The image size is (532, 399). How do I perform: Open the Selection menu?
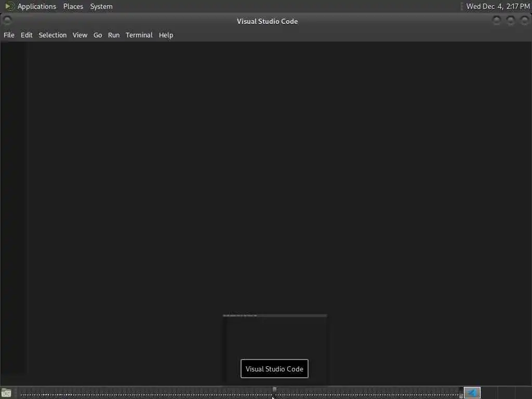click(52, 35)
